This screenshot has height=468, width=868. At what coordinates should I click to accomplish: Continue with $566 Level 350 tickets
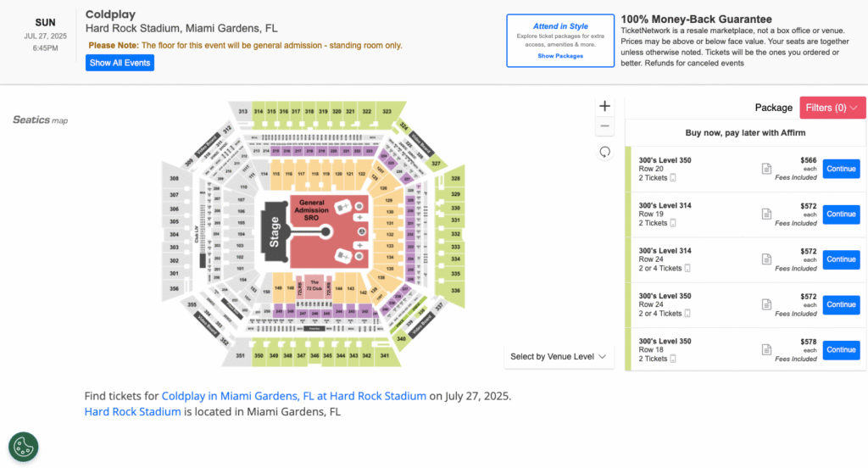pos(841,169)
